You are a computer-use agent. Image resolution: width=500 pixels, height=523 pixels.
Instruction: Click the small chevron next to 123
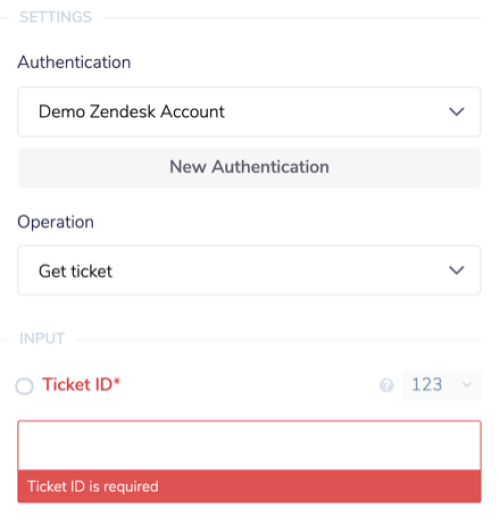[x=467, y=385]
